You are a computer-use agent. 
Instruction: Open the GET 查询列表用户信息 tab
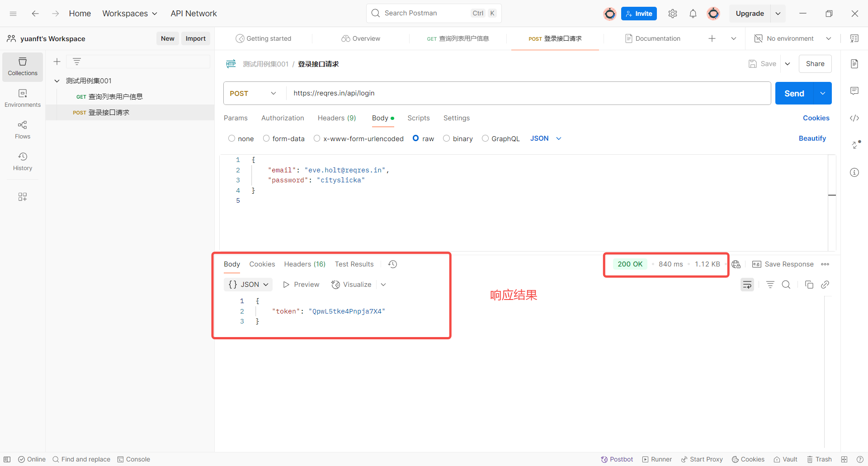pos(458,38)
